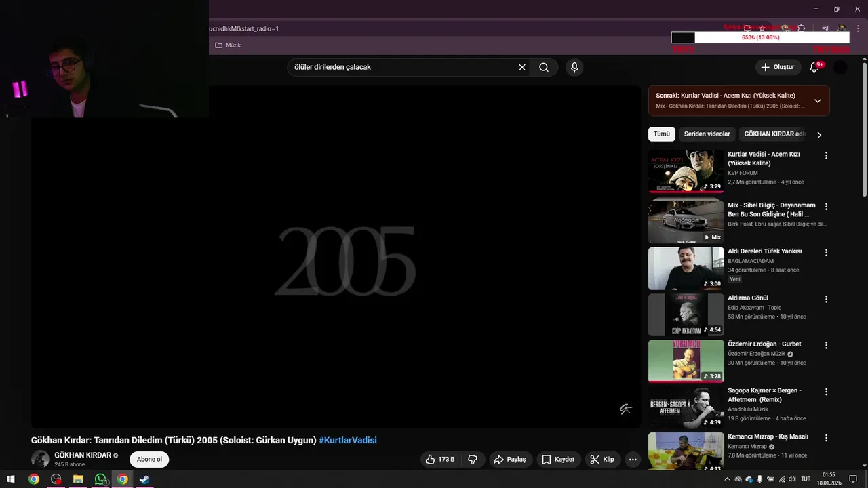This screenshot has height=488, width=868.
Task: Show more filter chips with right arrow
Action: coord(819,135)
